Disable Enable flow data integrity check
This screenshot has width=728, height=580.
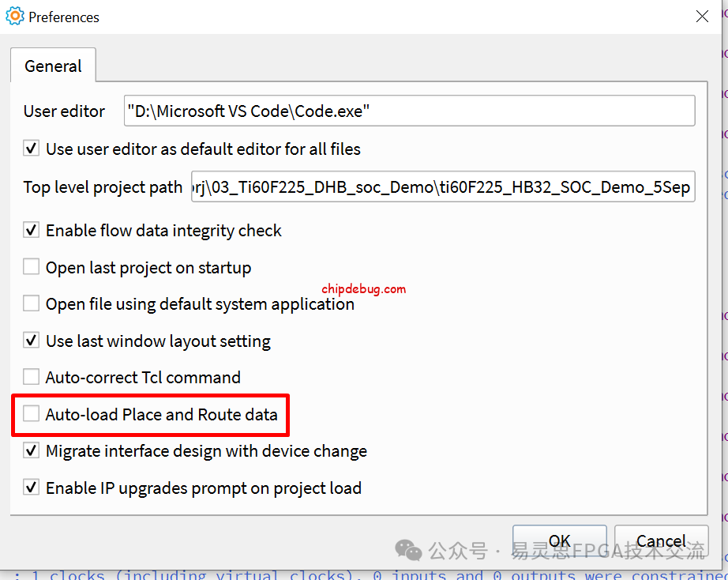tap(32, 231)
